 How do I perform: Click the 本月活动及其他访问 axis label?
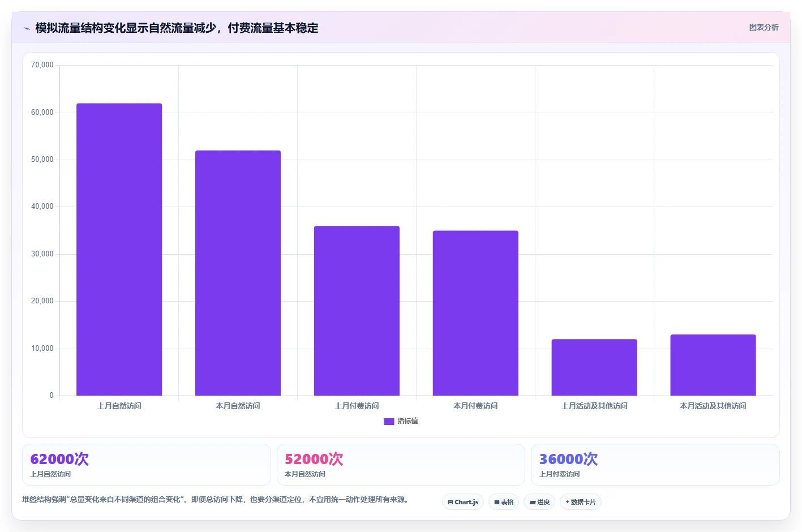[x=713, y=406]
